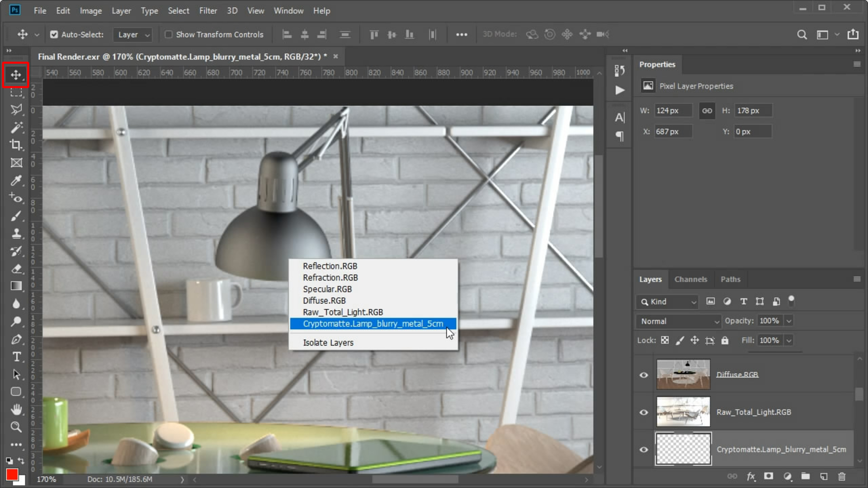This screenshot has width=868, height=488.
Task: Select the Move tool in toolbar
Action: pos(16,74)
